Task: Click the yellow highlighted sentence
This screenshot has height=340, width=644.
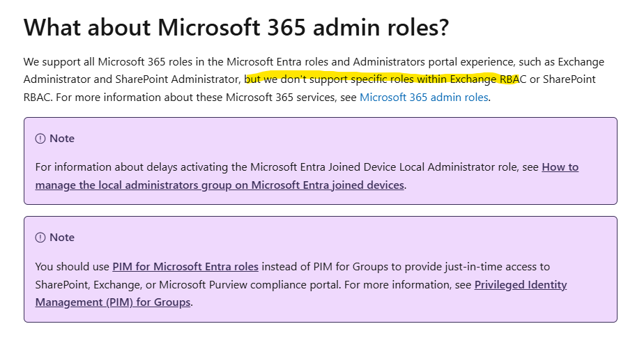Action: click(x=382, y=79)
